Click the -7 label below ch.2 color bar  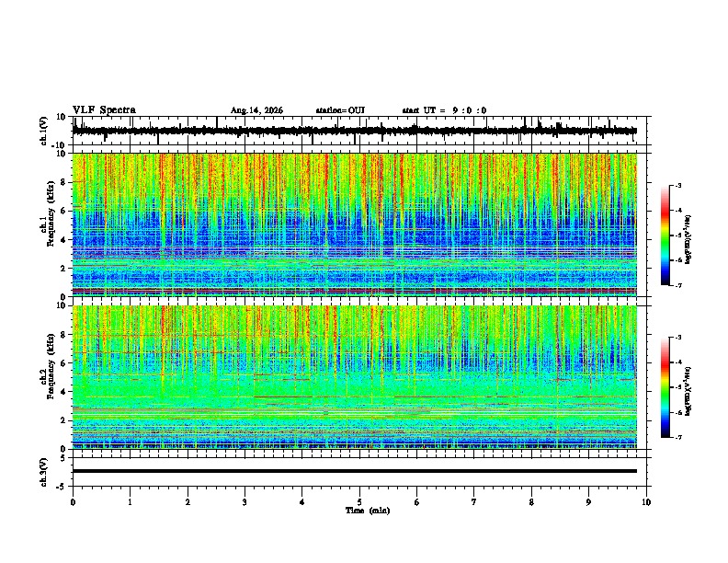point(678,437)
